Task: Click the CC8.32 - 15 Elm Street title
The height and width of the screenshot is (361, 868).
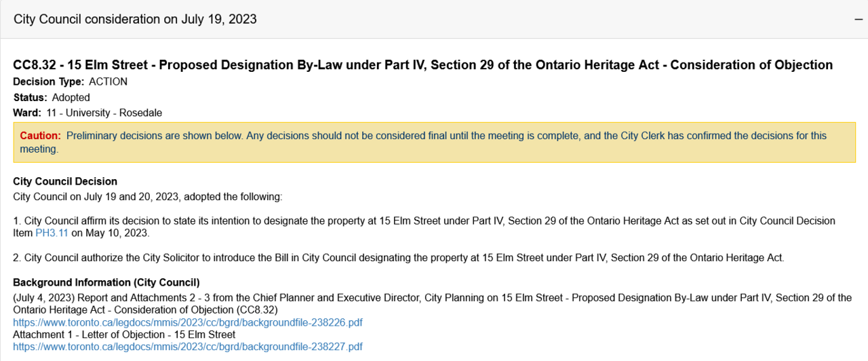Action: tap(422, 65)
